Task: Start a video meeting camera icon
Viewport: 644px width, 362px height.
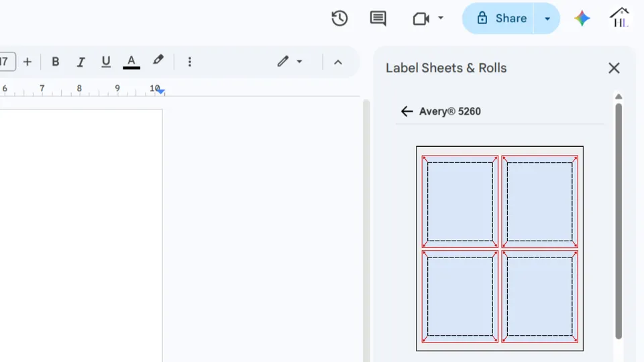Action: click(421, 19)
